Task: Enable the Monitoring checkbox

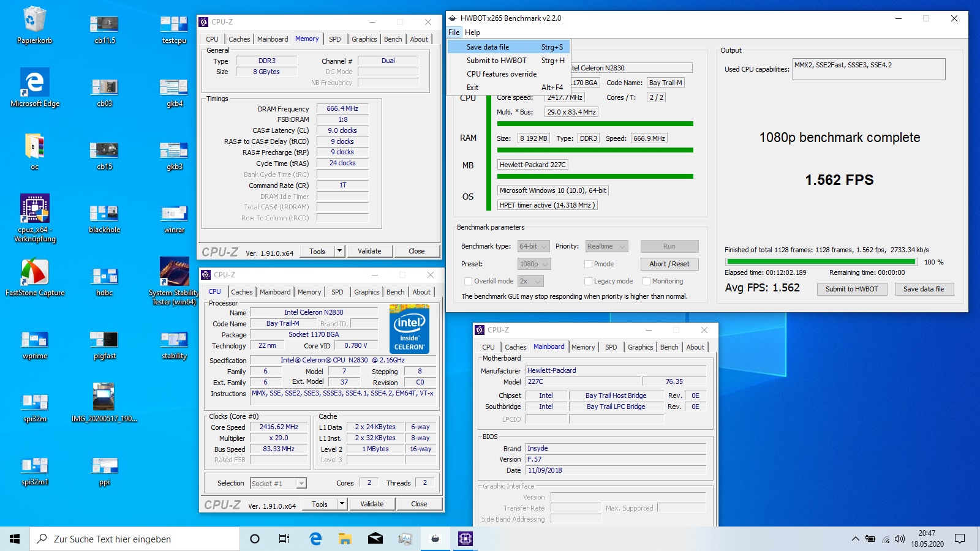Action: (x=646, y=281)
